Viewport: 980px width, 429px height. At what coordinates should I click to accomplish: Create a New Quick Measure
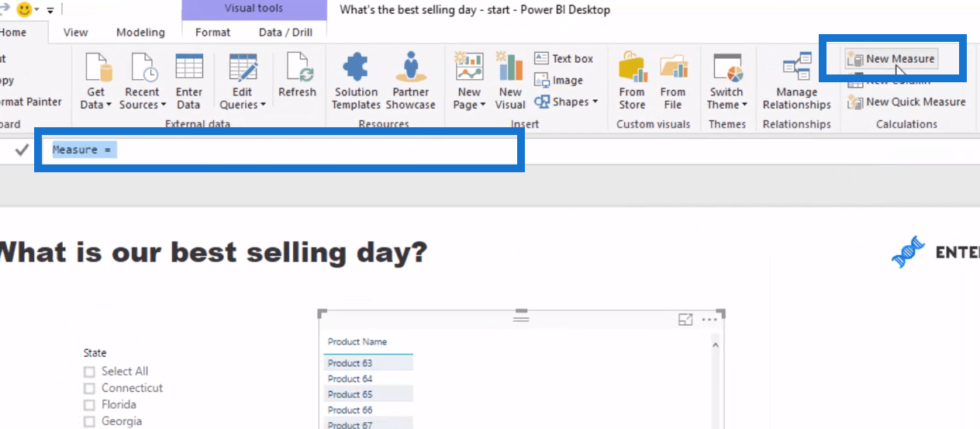point(906,102)
